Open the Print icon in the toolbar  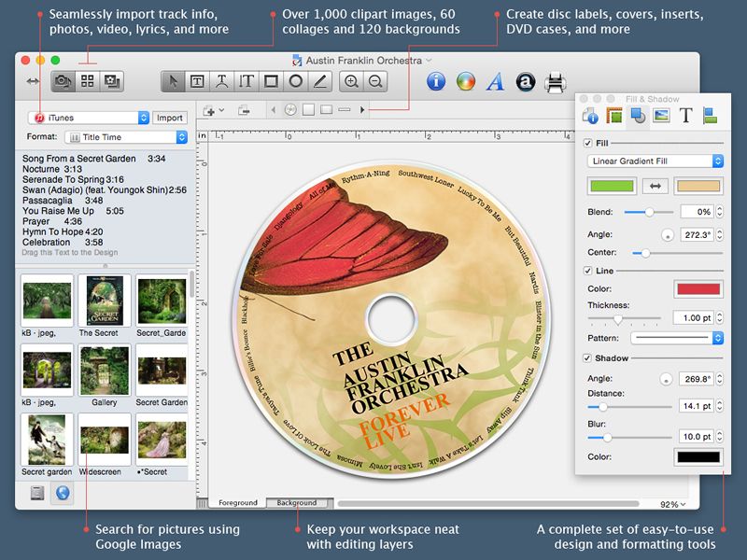coord(556,81)
